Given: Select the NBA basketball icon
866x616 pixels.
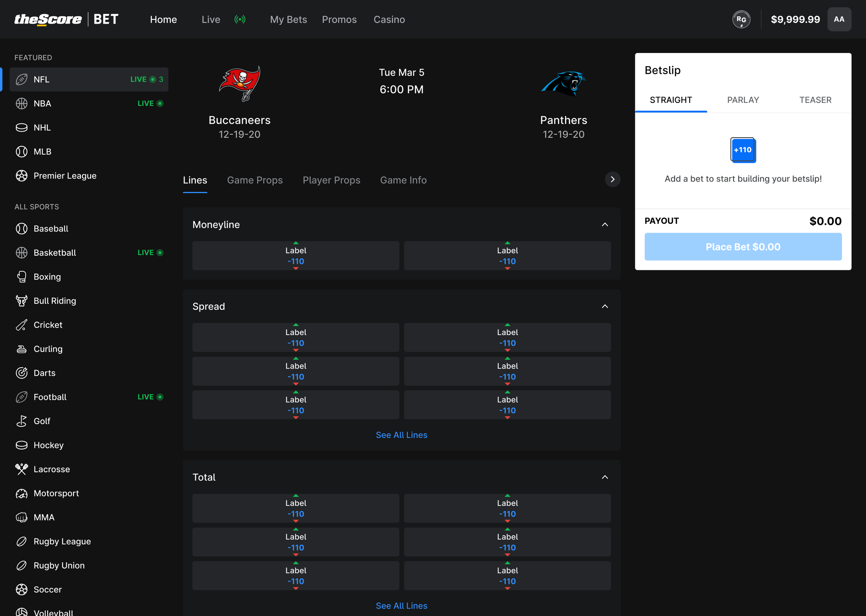Looking at the screenshot, I should coord(21,104).
